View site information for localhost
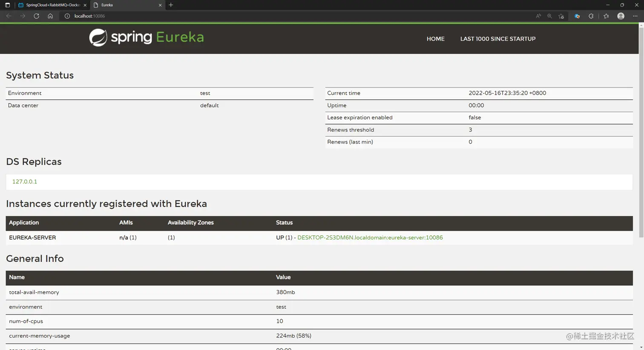Viewport: 644px width, 350px height. click(67, 16)
